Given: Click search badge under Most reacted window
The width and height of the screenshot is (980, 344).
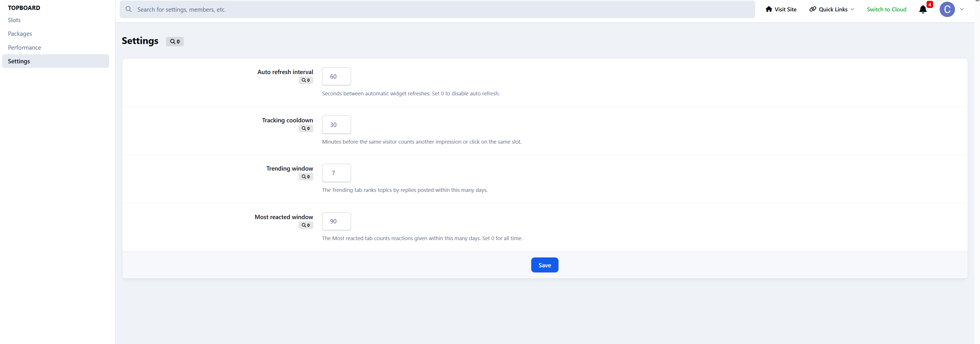Looking at the screenshot, I should click(306, 225).
